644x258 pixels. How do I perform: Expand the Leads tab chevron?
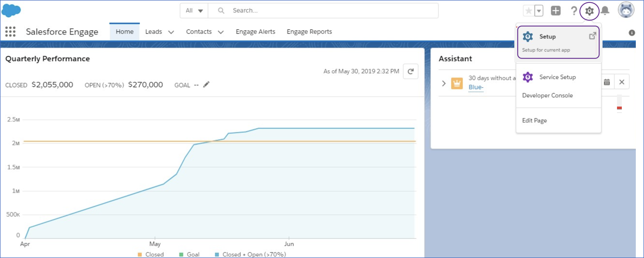click(171, 32)
